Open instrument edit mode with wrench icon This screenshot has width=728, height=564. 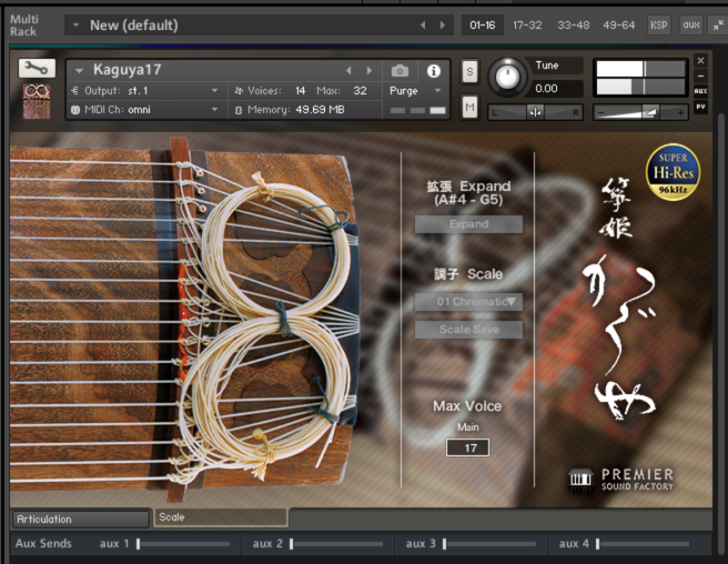tap(36, 68)
